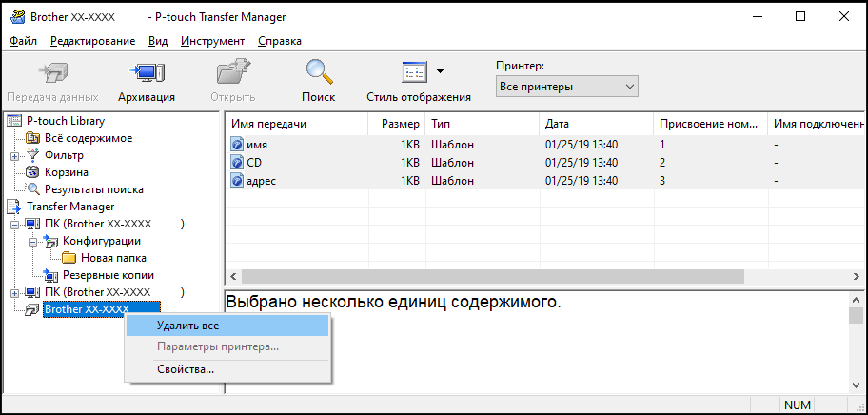This screenshot has width=868, height=415.
Task: Open the Вид menu
Action: coord(158,41)
